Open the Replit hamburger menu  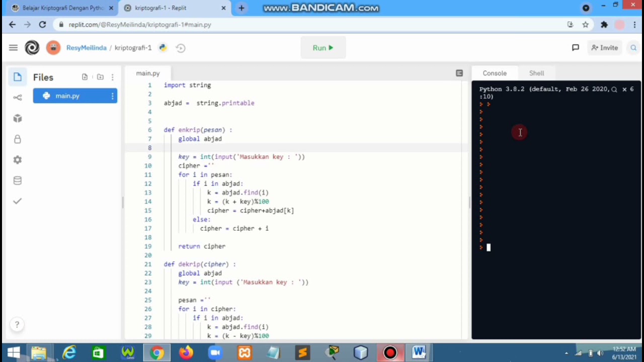point(13,48)
